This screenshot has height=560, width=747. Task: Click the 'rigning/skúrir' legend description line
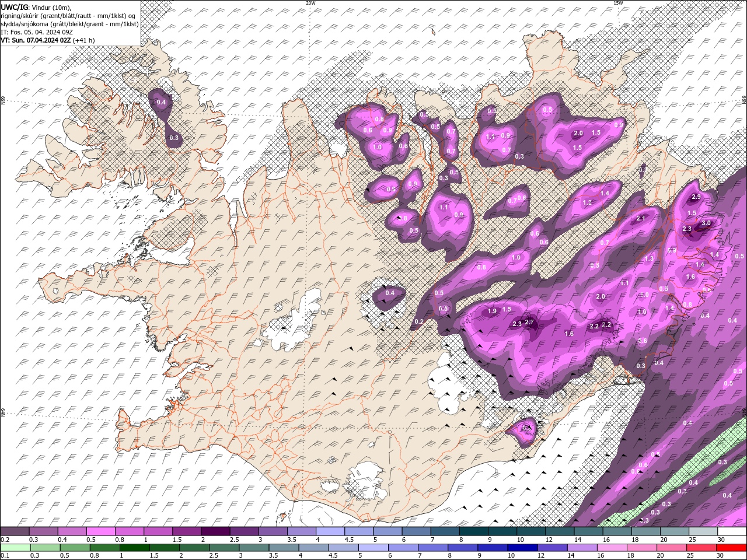(x=68, y=16)
